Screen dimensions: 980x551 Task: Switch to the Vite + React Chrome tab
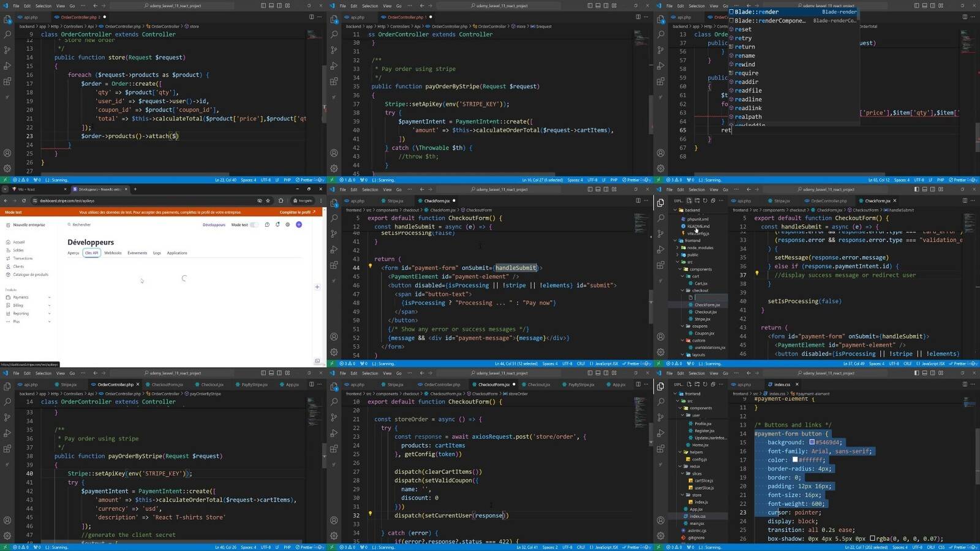pyautogui.click(x=38, y=189)
